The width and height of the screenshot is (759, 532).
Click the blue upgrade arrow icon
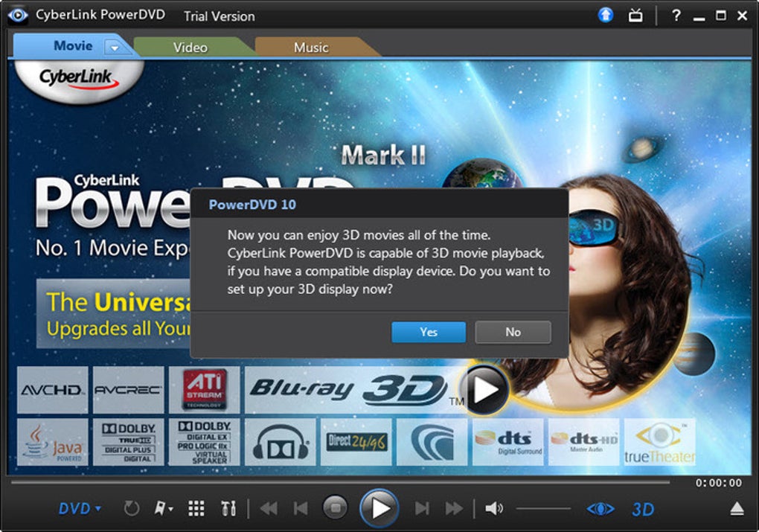(x=606, y=15)
